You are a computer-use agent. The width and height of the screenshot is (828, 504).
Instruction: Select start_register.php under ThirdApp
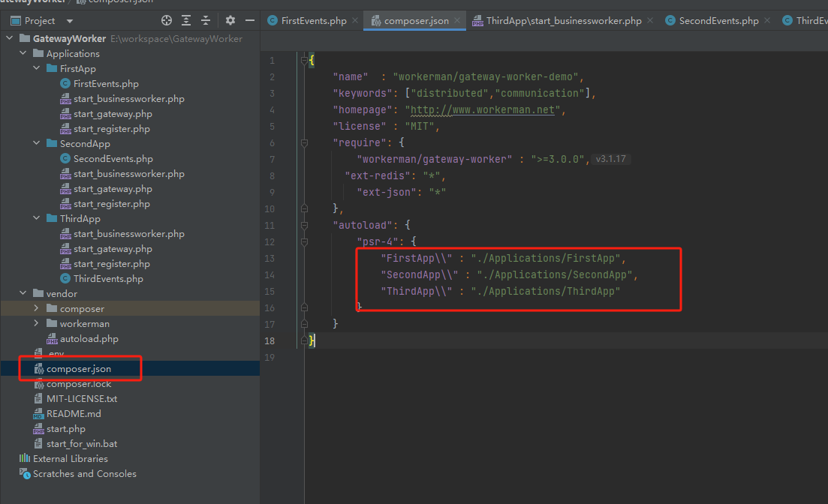click(x=111, y=264)
